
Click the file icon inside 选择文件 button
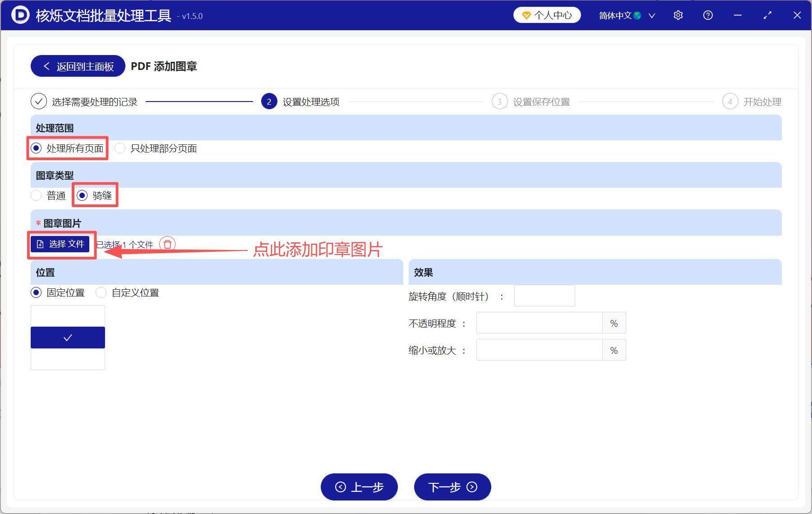coord(40,244)
